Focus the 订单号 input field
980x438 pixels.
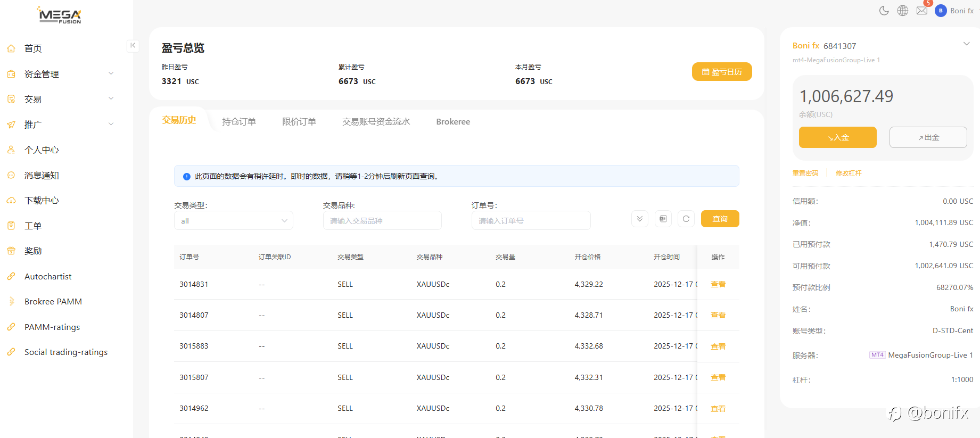point(531,221)
